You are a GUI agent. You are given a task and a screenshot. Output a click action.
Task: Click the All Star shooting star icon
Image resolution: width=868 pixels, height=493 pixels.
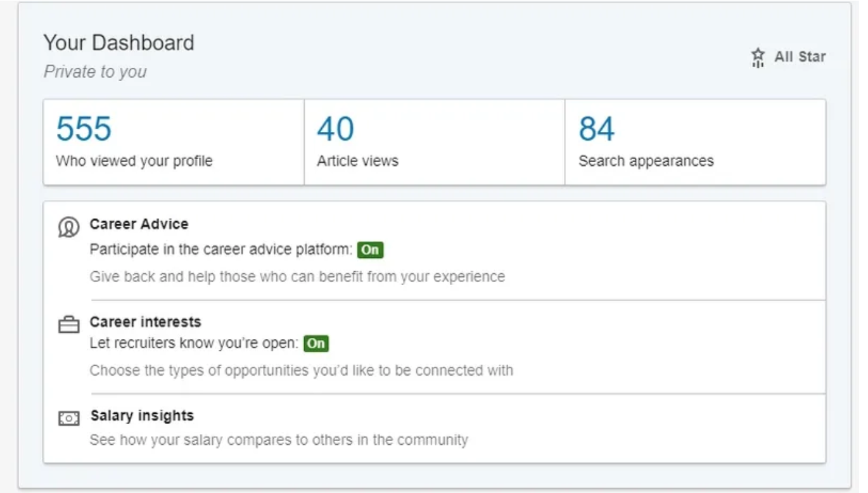pos(758,58)
